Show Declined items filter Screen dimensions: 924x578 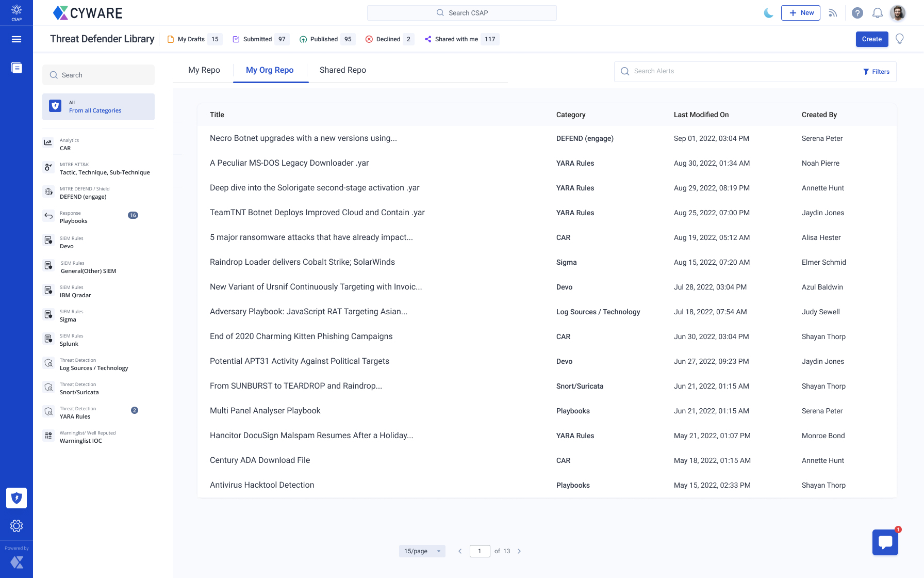388,39
